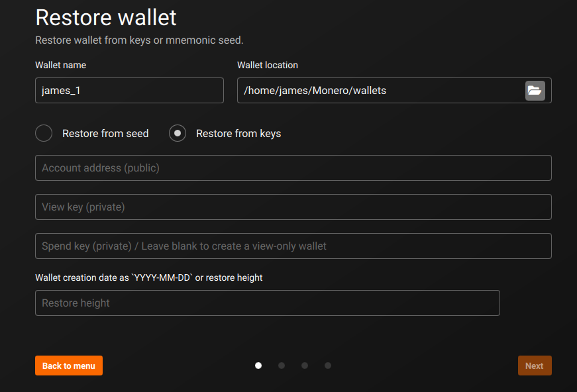Click the Restore height input field
The height and width of the screenshot is (392, 577).
[268, 303]
